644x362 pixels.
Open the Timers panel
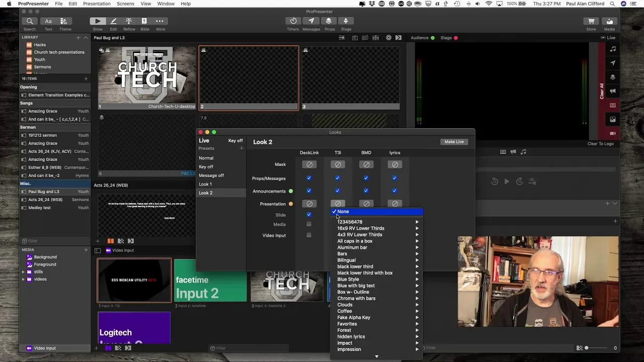pos(293,21)
